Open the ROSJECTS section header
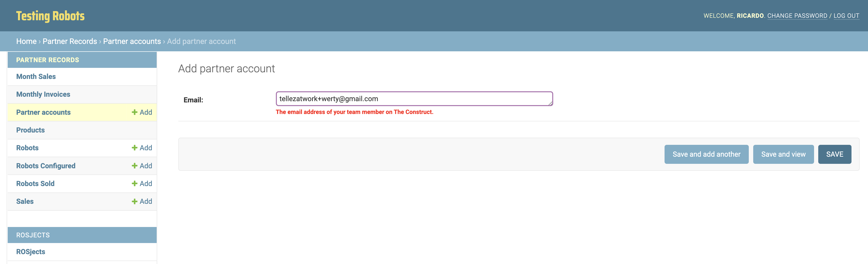Viewport: 868px width, 264px height. pos(33,235)
